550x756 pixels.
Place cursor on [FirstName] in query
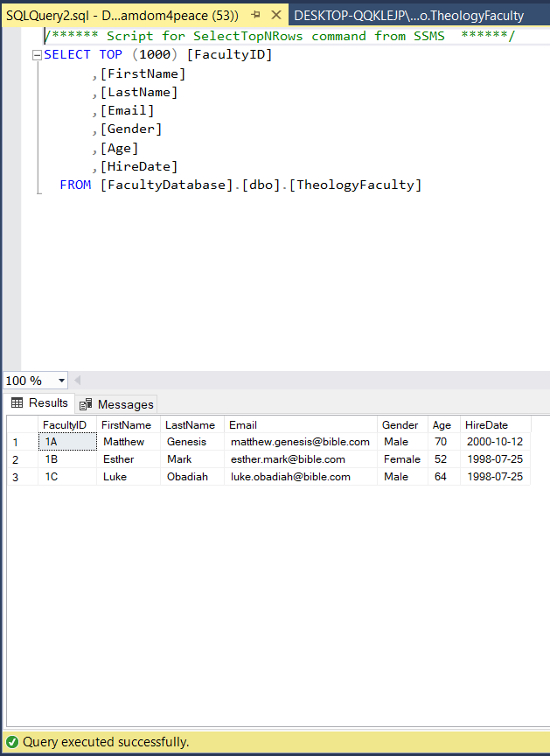143,73
